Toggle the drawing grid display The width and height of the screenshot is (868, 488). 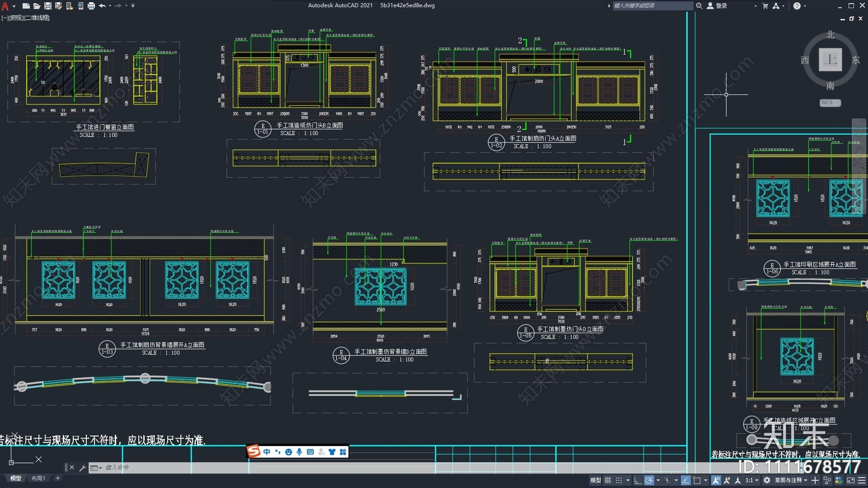[608, 480]
